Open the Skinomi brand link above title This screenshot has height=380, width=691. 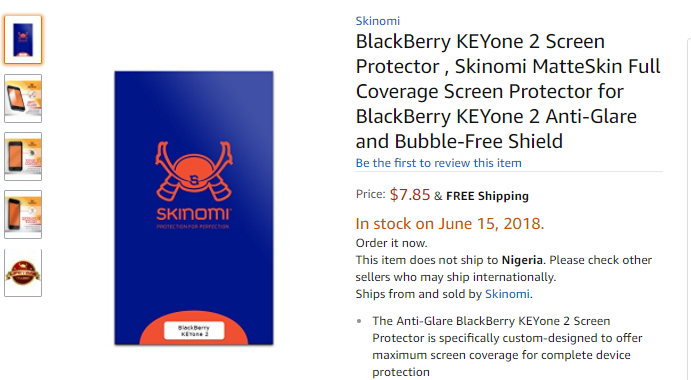click(x=378, y=21)
